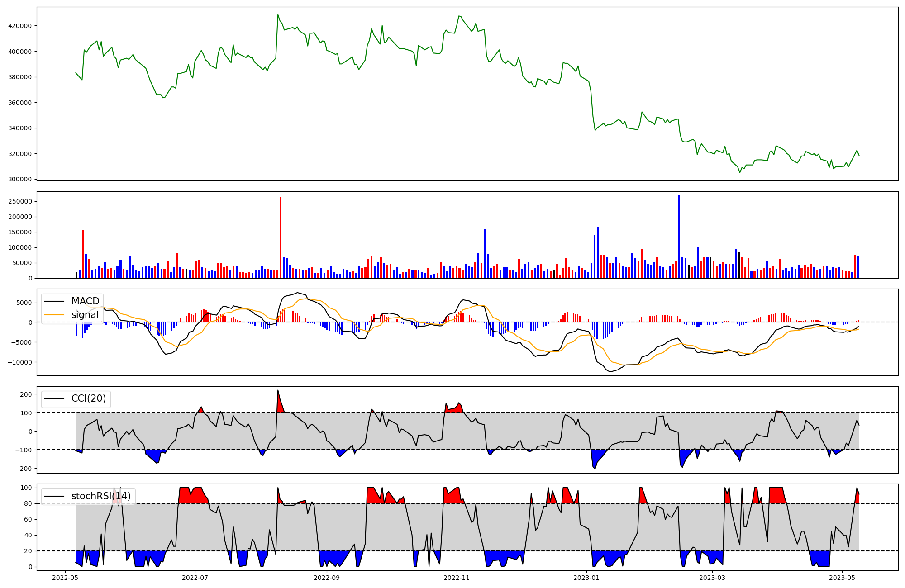This screenshot has width=905, height=588.
Task: Click the 250000 volume axis label
Action: 20,201
